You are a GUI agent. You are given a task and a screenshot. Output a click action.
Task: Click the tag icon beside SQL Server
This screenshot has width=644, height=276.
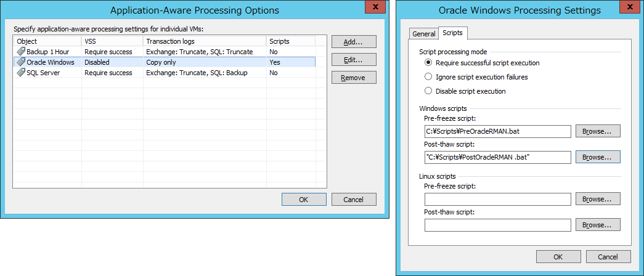click(x=20, y=73)
